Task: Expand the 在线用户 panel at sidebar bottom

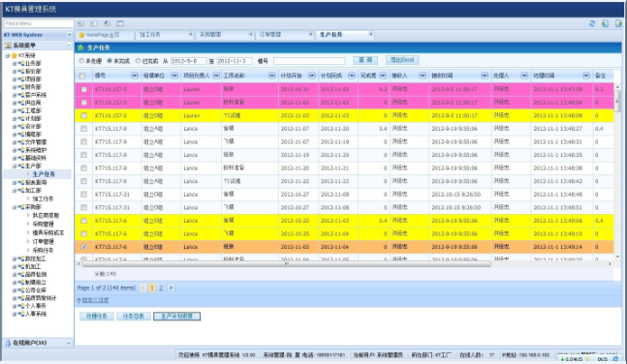Action: click(69, 343)
